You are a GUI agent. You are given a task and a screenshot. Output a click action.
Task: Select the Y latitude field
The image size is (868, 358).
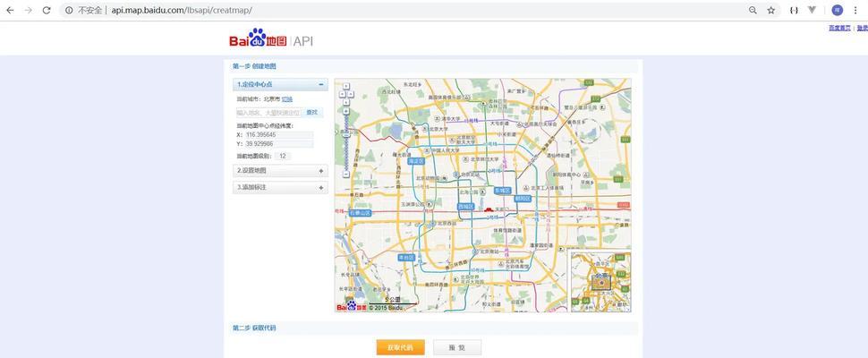tap(279, 144)
